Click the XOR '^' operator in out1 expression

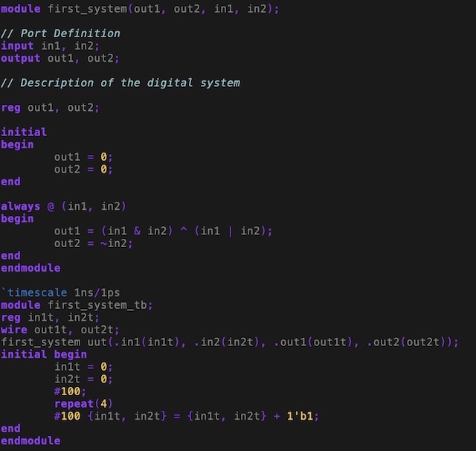click(x=183, y=231)
